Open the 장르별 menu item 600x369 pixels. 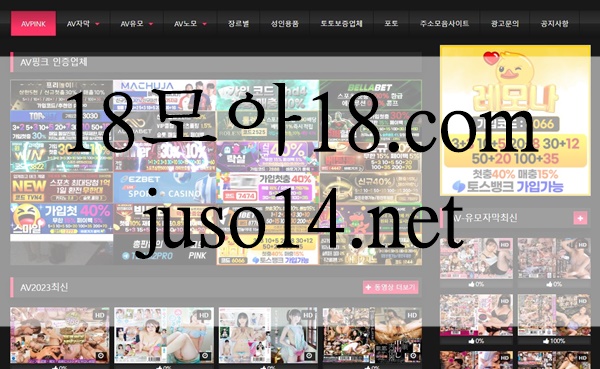238,23
